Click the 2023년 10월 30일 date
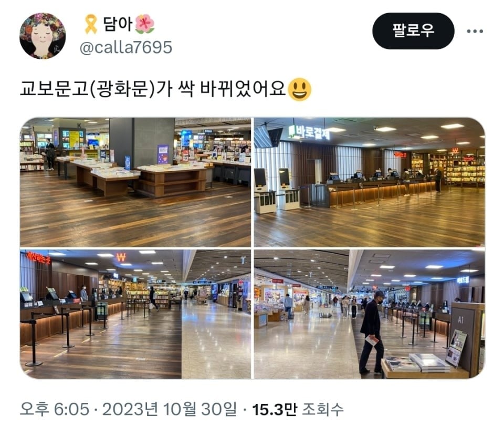Viewport: 504px width, 437px height. (x=170, y=409)
